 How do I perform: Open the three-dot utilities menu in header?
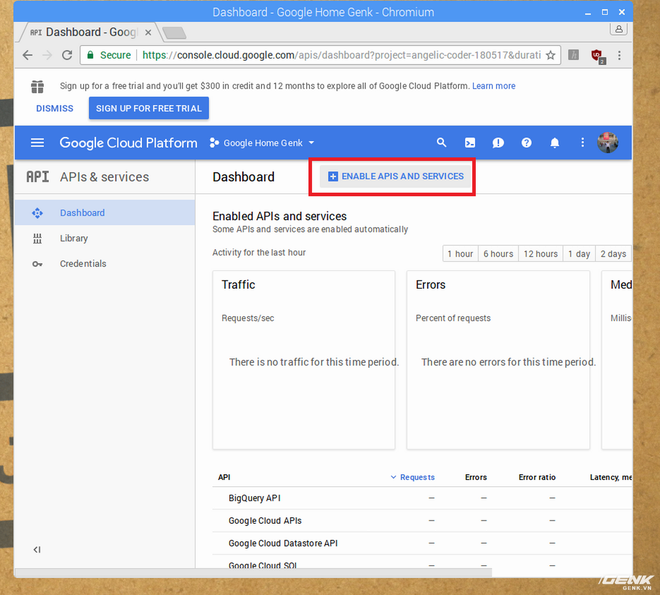tap(583, 143)
